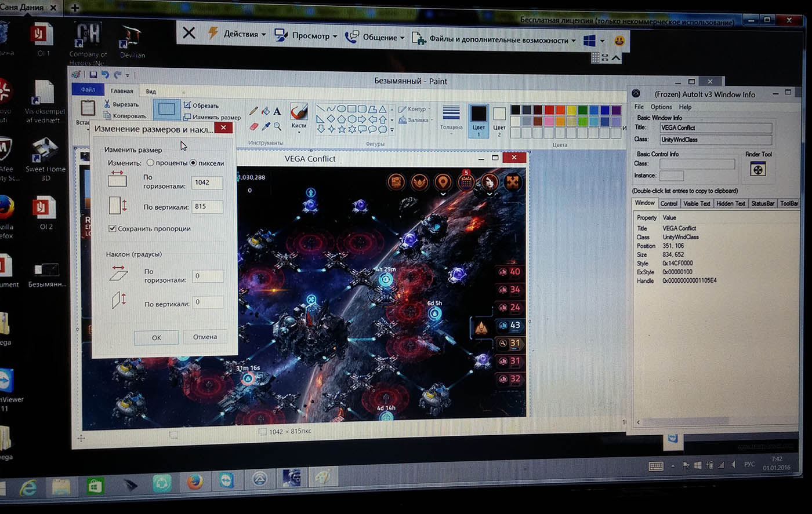Open Контур outline dropdown in Paint
The image size is (812, 514).
[x=414, y=109]
